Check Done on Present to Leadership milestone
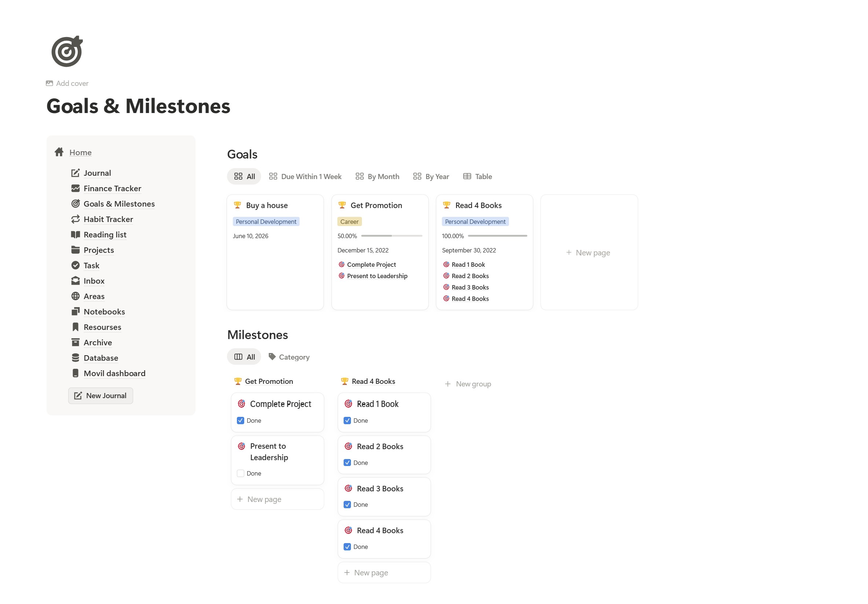 point(241,473)
